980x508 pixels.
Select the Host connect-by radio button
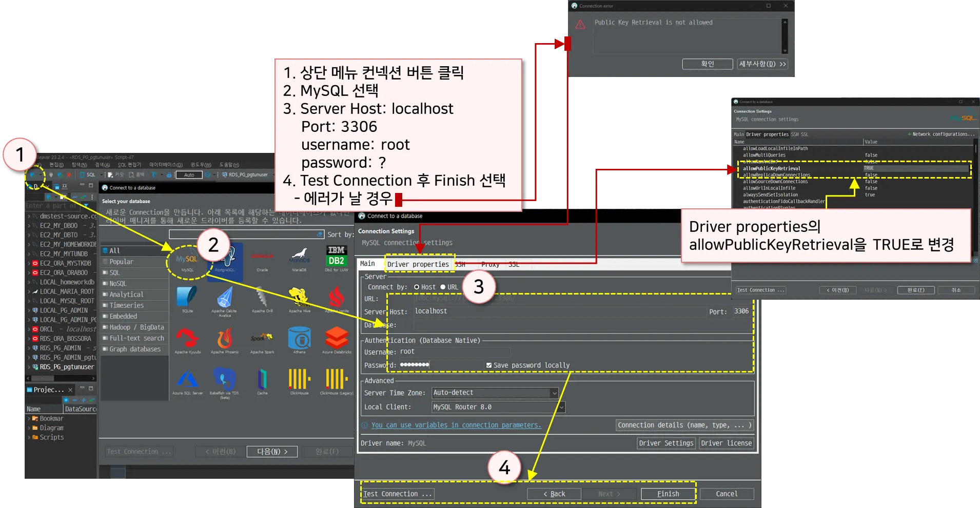pos(417,287)
